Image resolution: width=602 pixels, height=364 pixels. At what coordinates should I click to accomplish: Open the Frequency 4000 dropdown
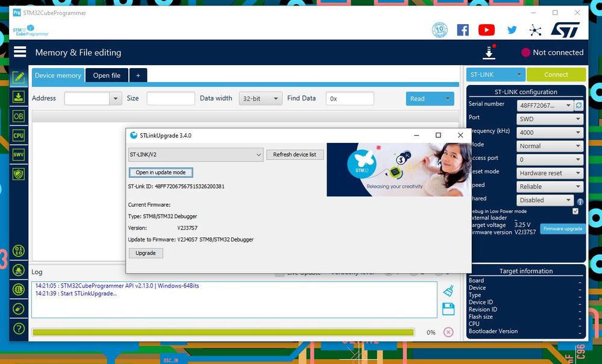click(550, 133)
